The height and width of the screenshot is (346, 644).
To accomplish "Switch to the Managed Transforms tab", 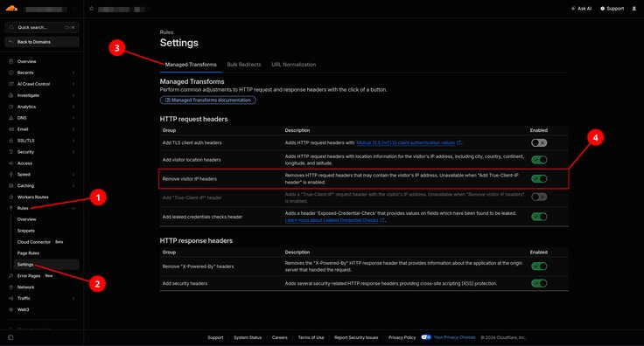I will pos(191,65).
